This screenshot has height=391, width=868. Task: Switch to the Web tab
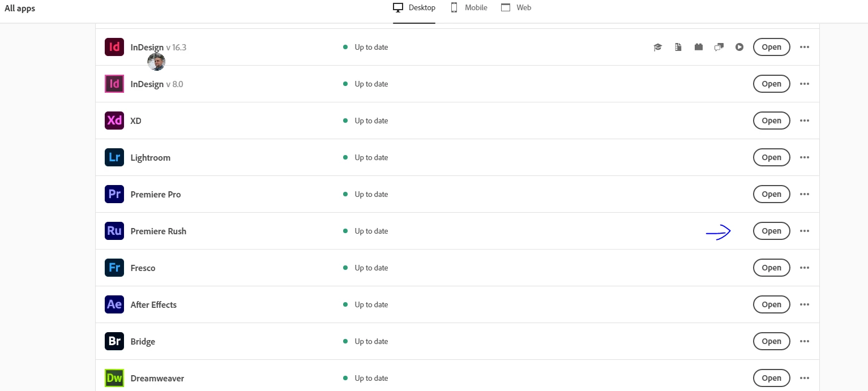[x=516, y=7]
